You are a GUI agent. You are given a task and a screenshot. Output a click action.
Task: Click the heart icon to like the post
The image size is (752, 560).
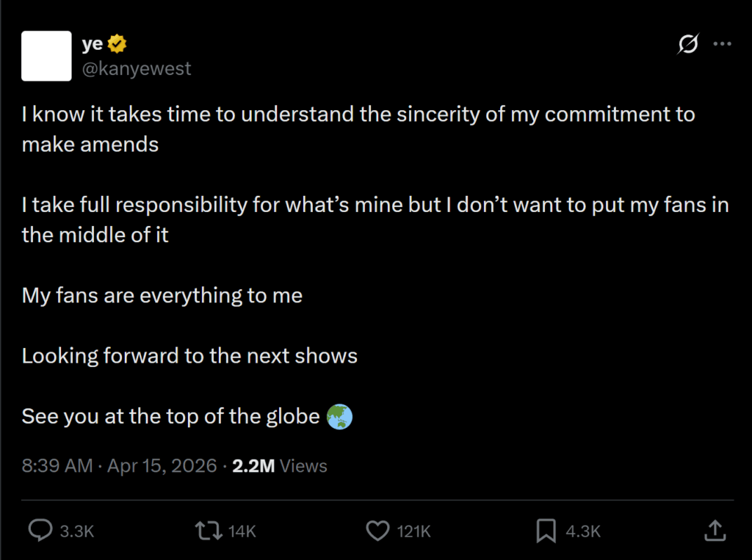coord(377,530)
